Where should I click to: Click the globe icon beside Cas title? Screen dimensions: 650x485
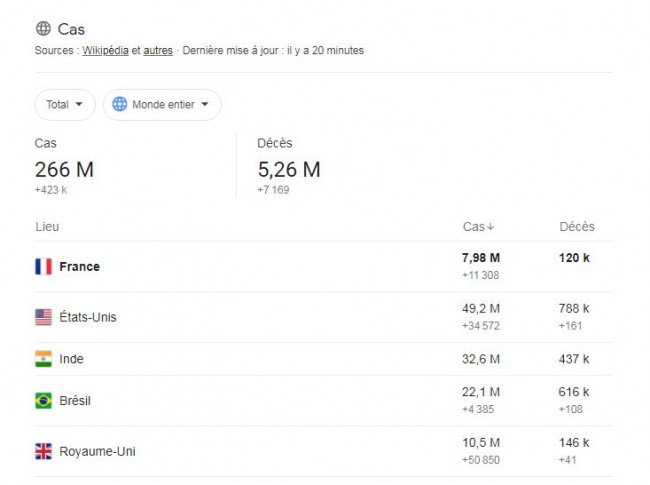pos(43,29)
